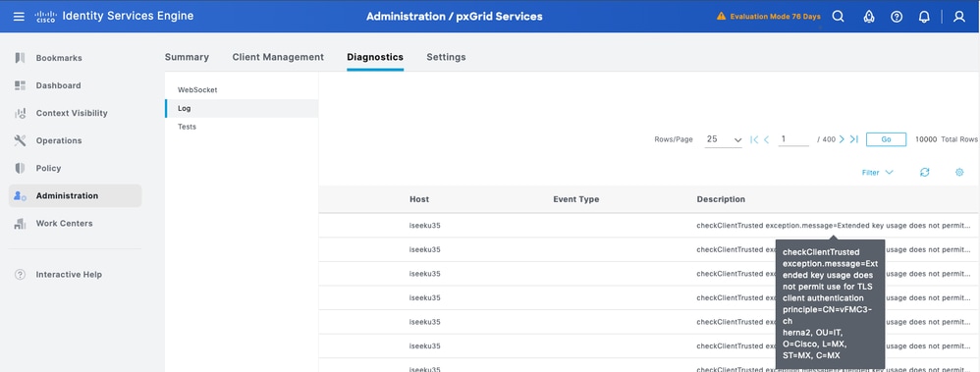Open Work Centers in the sidebar
The image size is (980, 372).
pyautogui.click(x=64, y=223)
